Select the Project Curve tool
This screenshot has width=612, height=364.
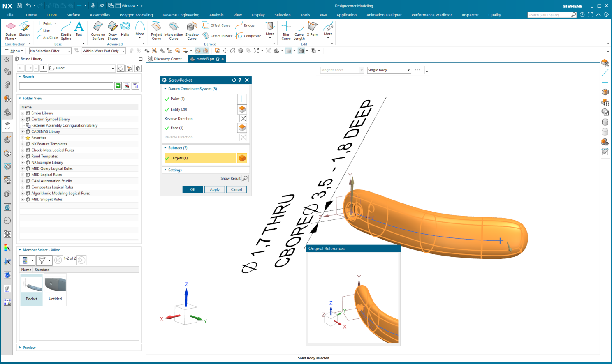(156, 30)
